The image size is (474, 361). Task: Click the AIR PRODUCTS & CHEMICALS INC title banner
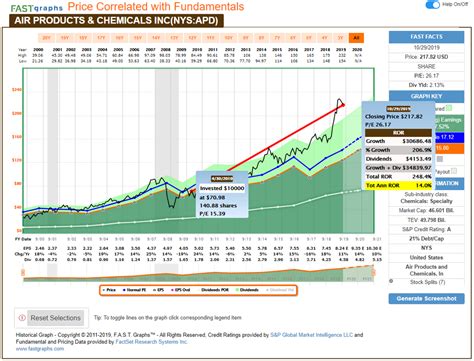(116, 21)
